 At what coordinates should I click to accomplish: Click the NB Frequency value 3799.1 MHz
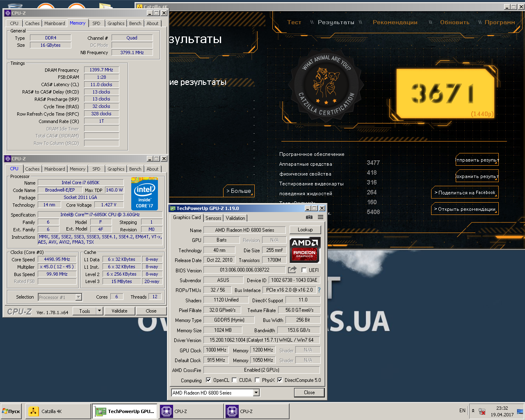132,52
